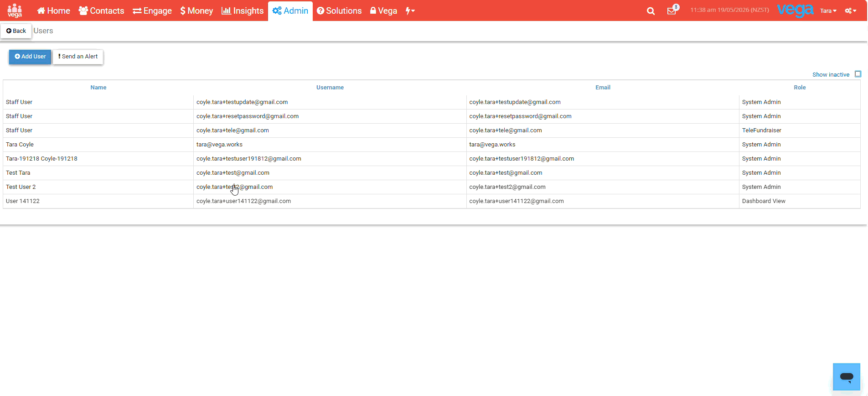
Task: Open the Engage menu
Action: tap(152, 10)
